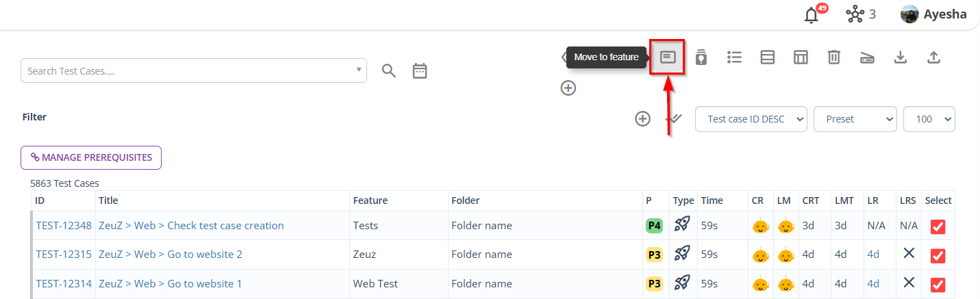Click the upload icon in toolbar

[x=933, y=57]
